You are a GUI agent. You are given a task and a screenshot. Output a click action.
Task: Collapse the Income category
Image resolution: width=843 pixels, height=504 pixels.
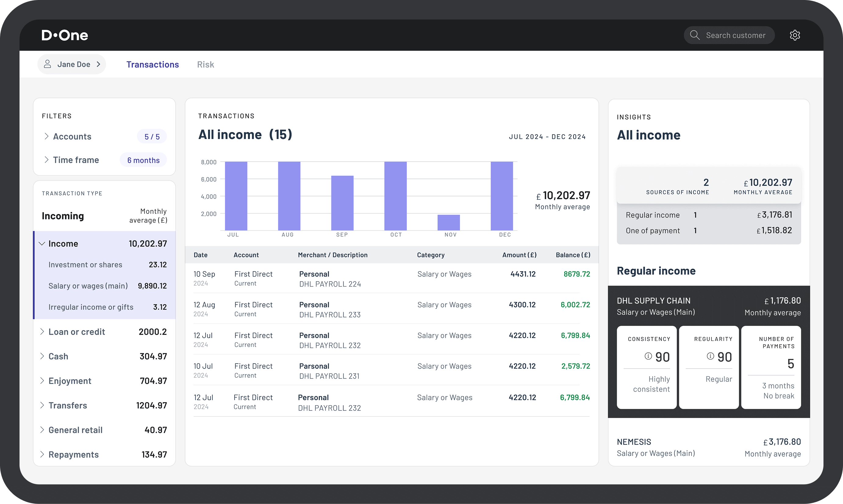(x=42, y=244)
